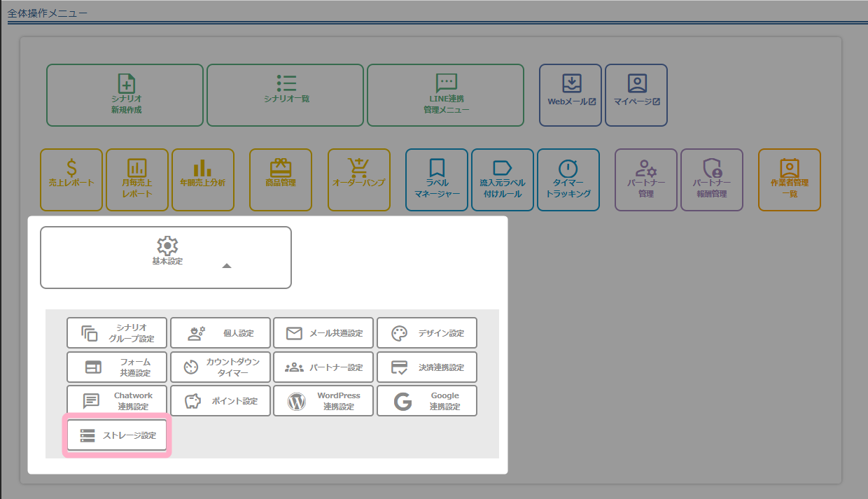Collapse the 基本設定 panel arrow
Screen dimensions: 868x499
tap(226, 266)
